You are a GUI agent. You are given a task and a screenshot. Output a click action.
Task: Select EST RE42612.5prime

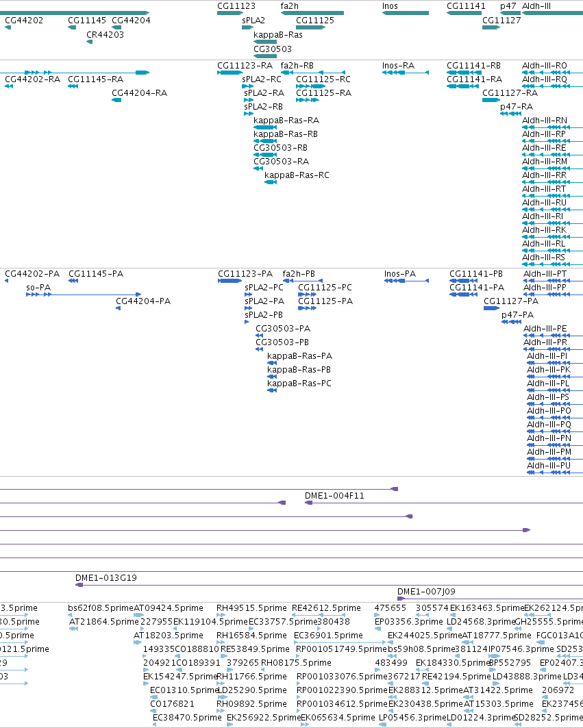(326, 608)
